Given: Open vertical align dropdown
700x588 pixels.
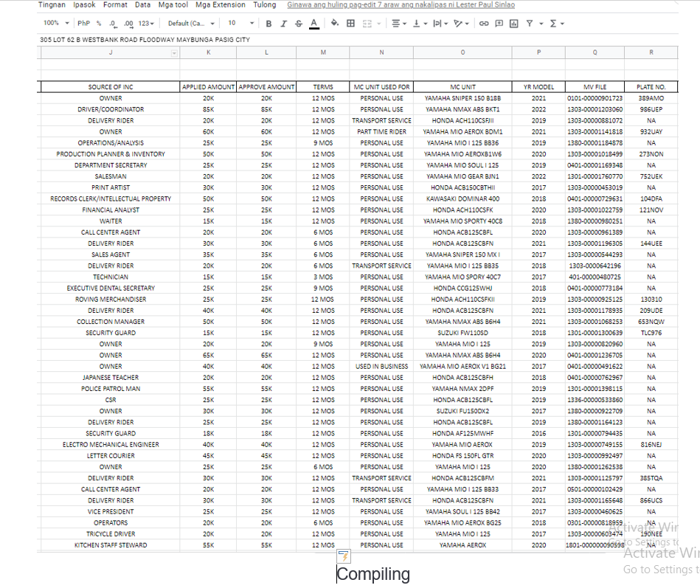Looking at the screenshot, I should coord(420,24).
